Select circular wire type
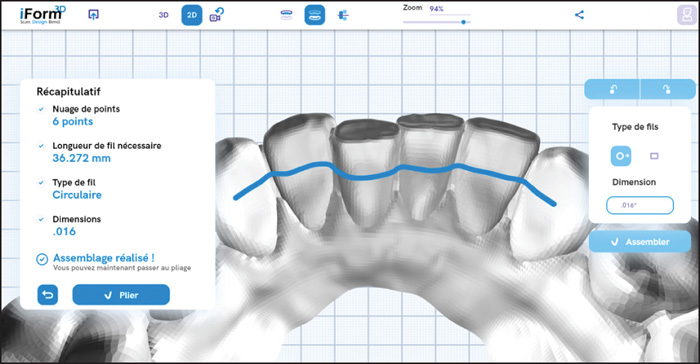 pos(621,156)
